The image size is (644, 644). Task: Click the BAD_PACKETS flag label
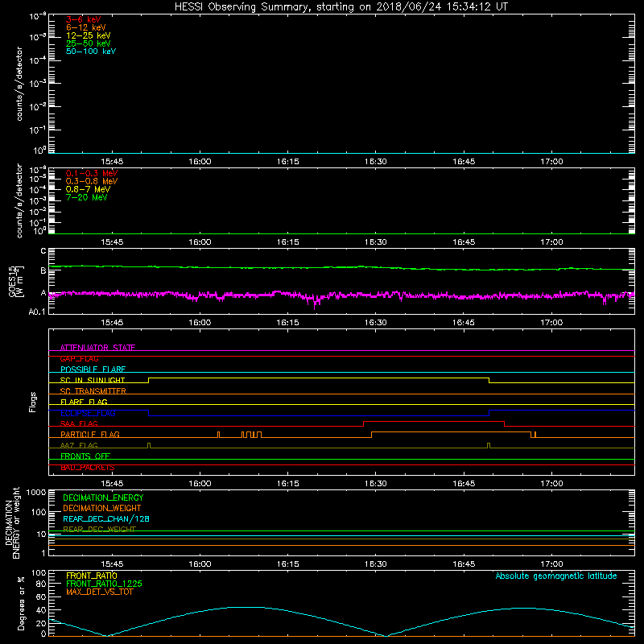[88, 468]
